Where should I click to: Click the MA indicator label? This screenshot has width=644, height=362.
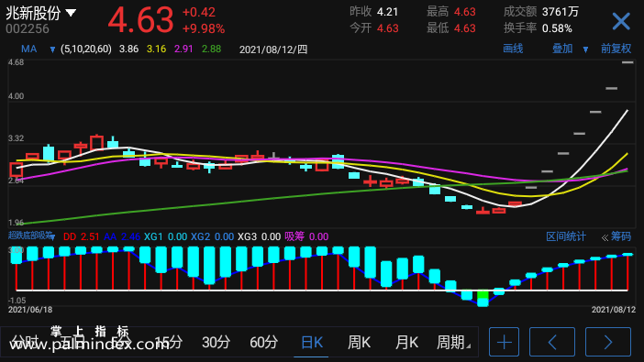click(28, 49)
